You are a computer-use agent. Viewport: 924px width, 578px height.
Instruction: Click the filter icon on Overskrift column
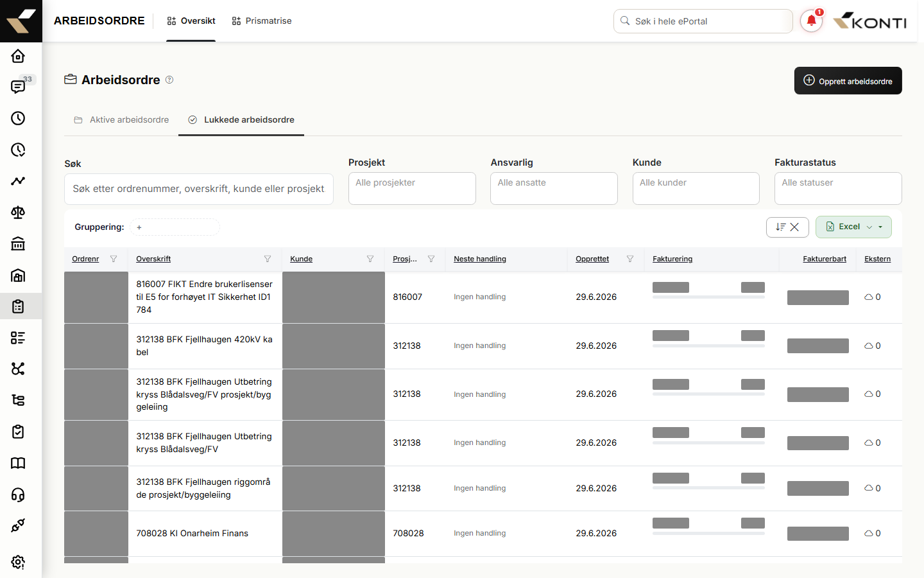click(x=268, y=259)
